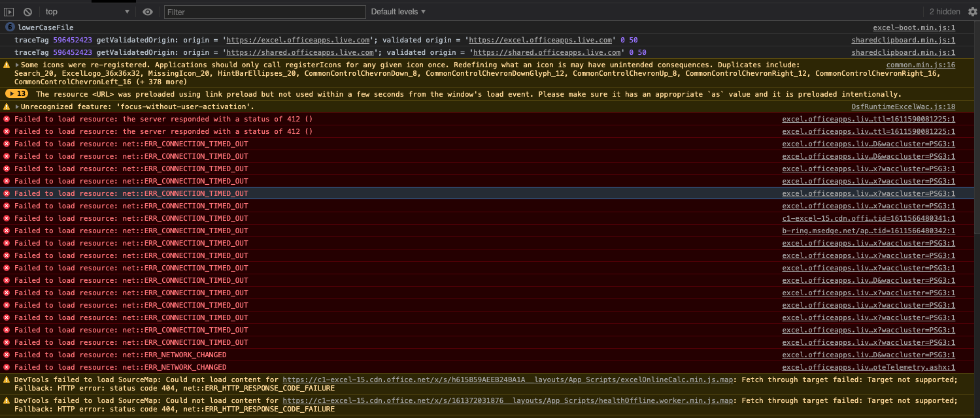The width and height of the screenshot is (980, 418).
Task: Click the error icon on the oteTelemetry.ashx row
Action: [x=7, y=367]
